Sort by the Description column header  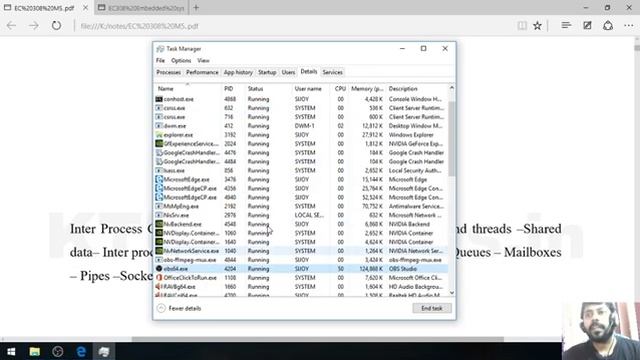click(x=416, y=89)
